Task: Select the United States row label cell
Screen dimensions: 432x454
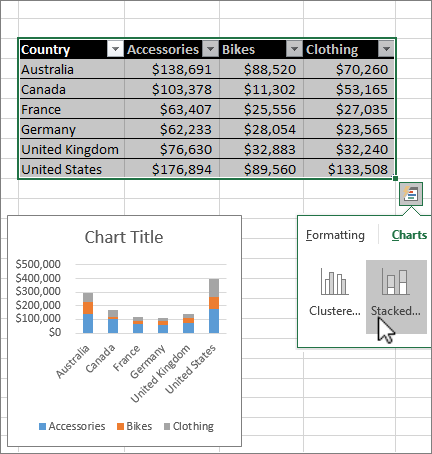Action: point(72,169)
